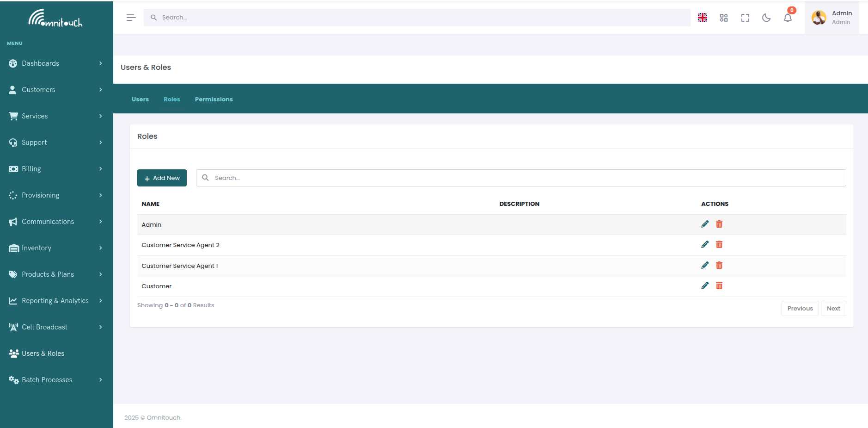Toggle the notification badge counter

click(791, 9)
